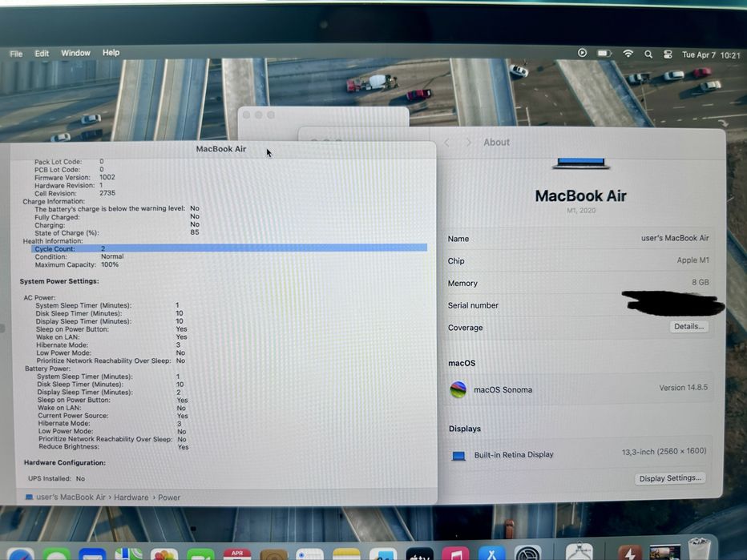The height and width of the screenshot is (560, 747).
Task: Click the State of Charge (%) line
Action: pos(117,232)
